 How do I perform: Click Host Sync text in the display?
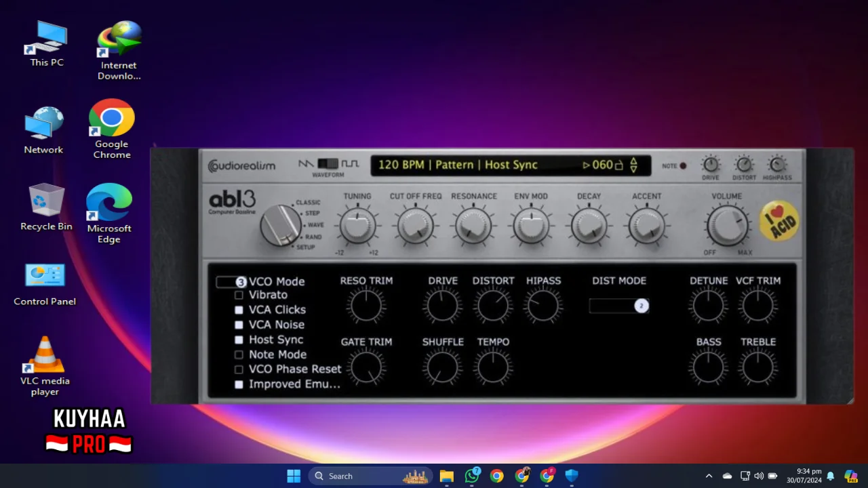point(511,165)
